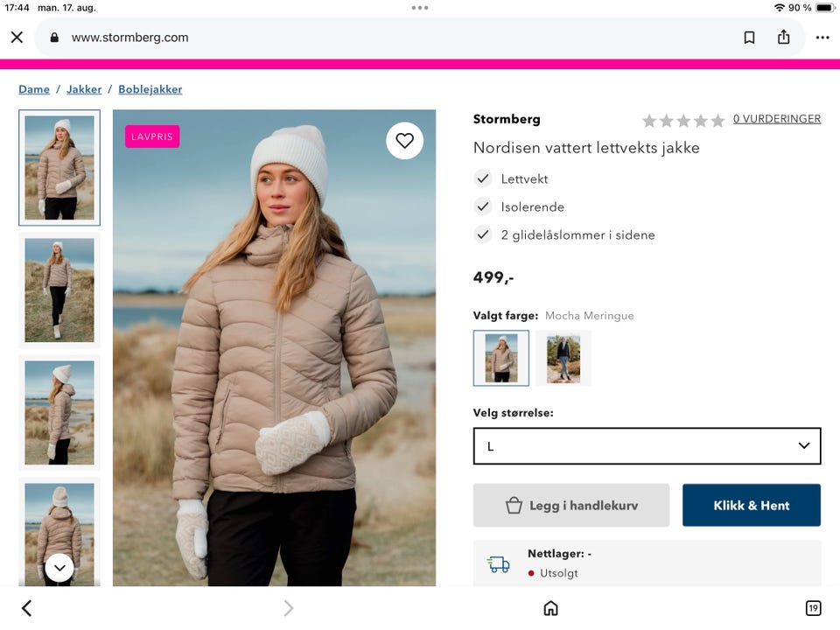Viewport: 840px width, 630px height.
Task: Close the browser tab with the X icon
Action: point(17,37)
